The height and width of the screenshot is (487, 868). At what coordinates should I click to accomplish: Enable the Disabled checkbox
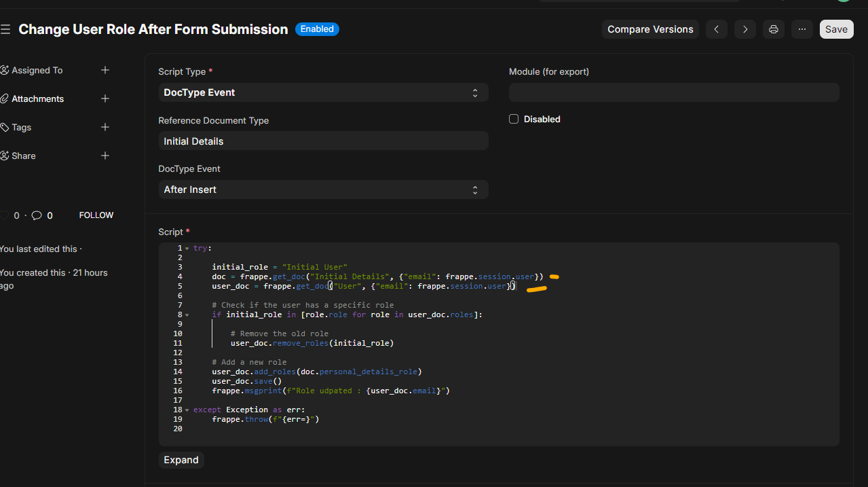[x=514, y=119]
